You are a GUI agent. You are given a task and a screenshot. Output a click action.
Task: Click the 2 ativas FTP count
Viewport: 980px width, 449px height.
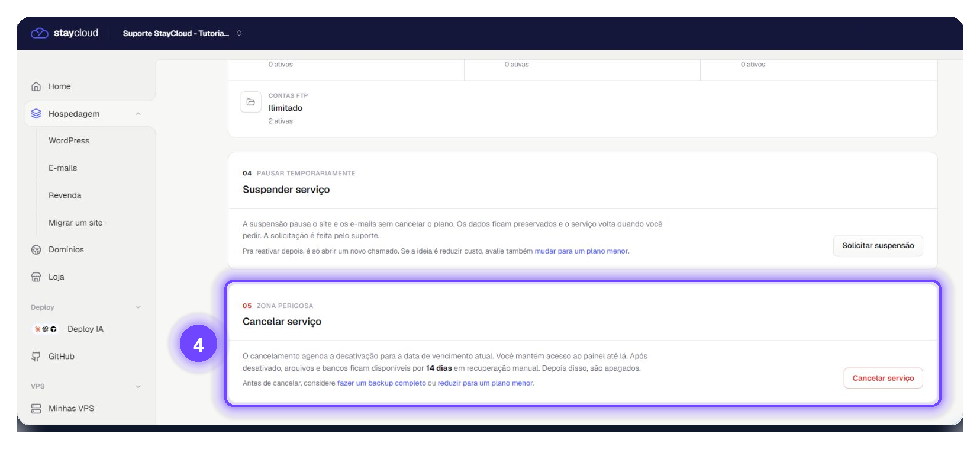coord(281,121)
